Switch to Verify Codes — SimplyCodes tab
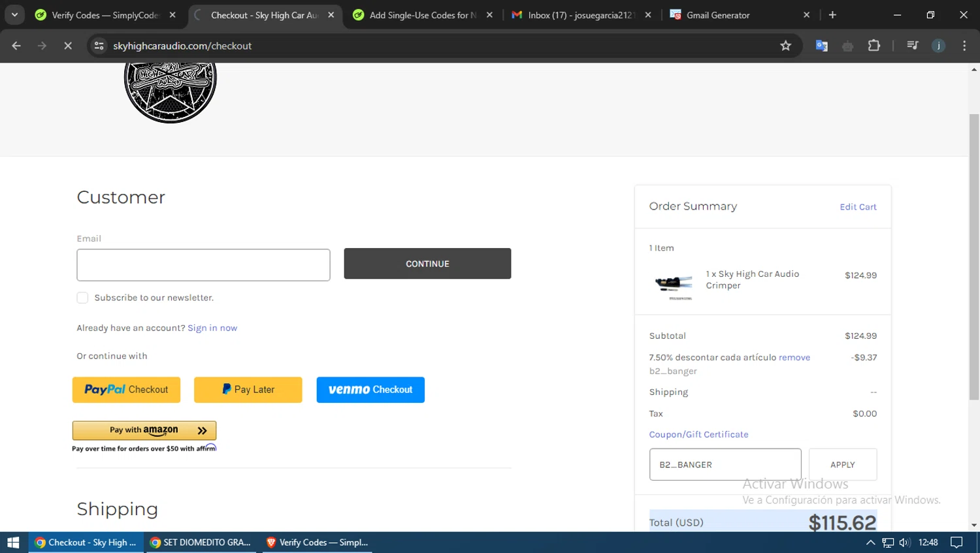This screenshot has width=980, height=553. (x=106, y=15)
